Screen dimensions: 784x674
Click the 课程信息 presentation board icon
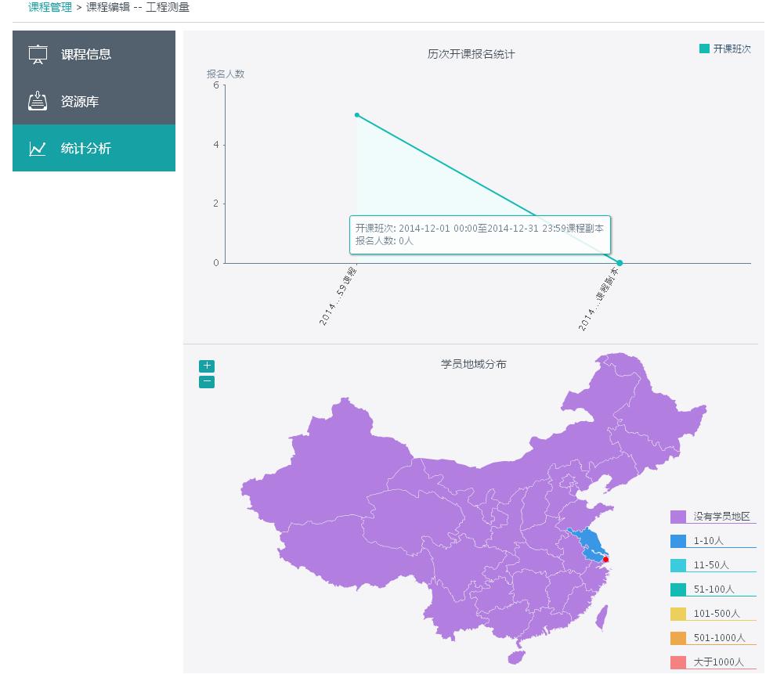[38, 54]
